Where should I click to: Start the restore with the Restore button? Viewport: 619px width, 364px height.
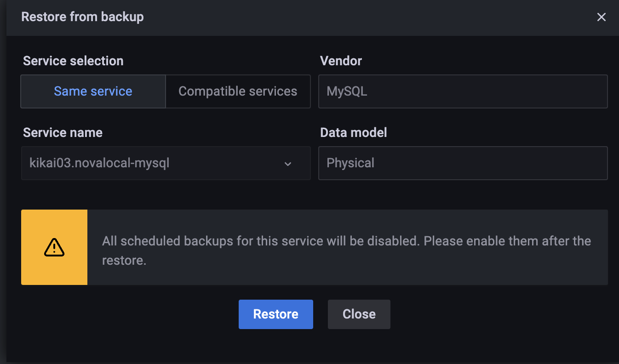tap(276, 314)
